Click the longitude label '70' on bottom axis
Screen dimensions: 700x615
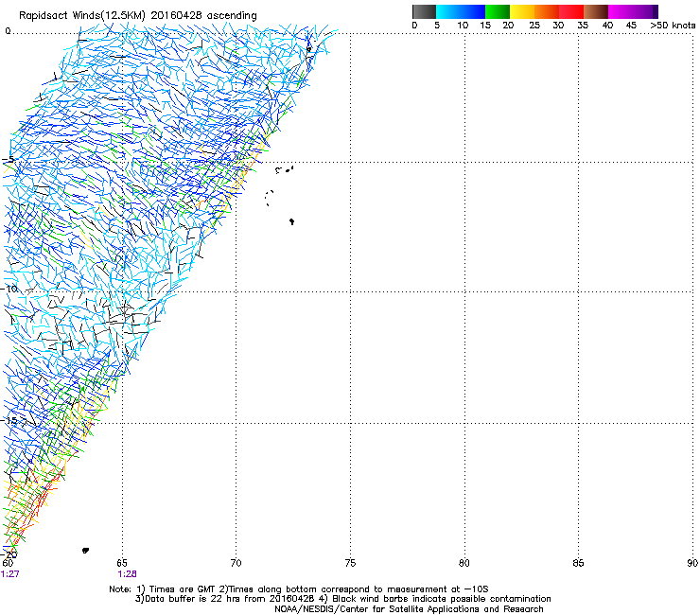pyautogui.click(x=236, y=563)
